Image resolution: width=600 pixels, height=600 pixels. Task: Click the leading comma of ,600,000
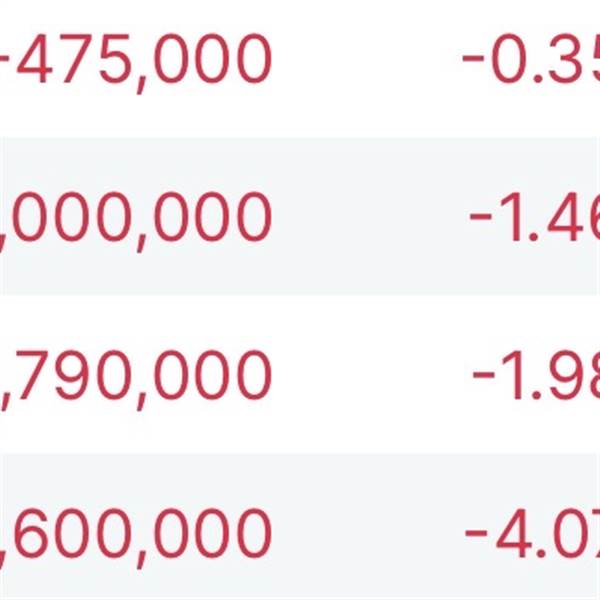(5, 552)
